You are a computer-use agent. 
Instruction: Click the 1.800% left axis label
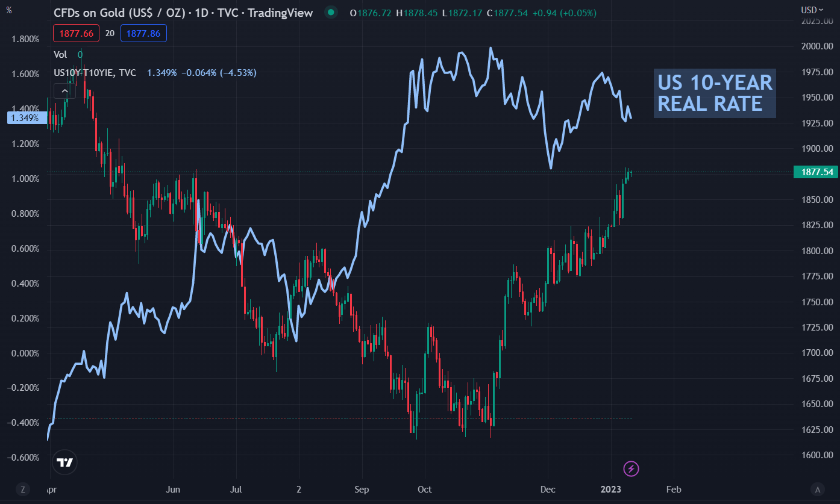point(25,39)
